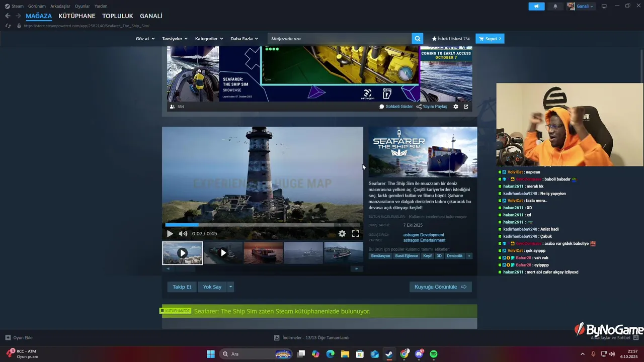644x362 pixels.
Task: Click the Yok Say button
Action: 212,287
